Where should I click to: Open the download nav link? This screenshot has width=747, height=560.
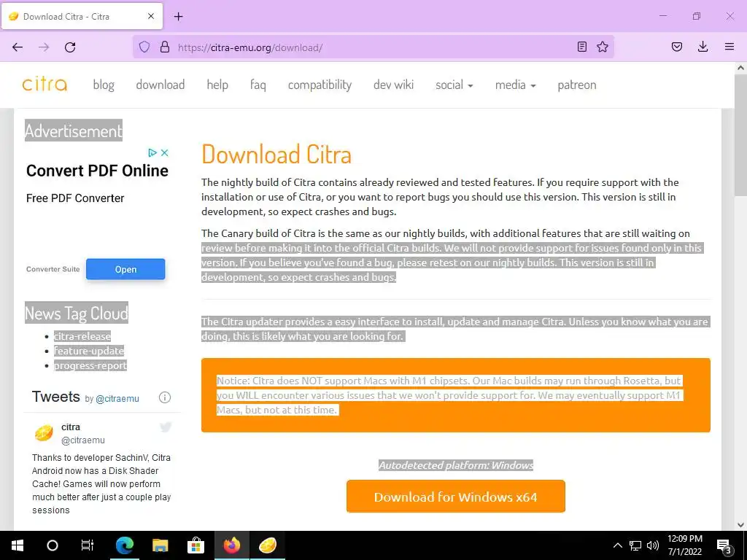click(160, 85)
